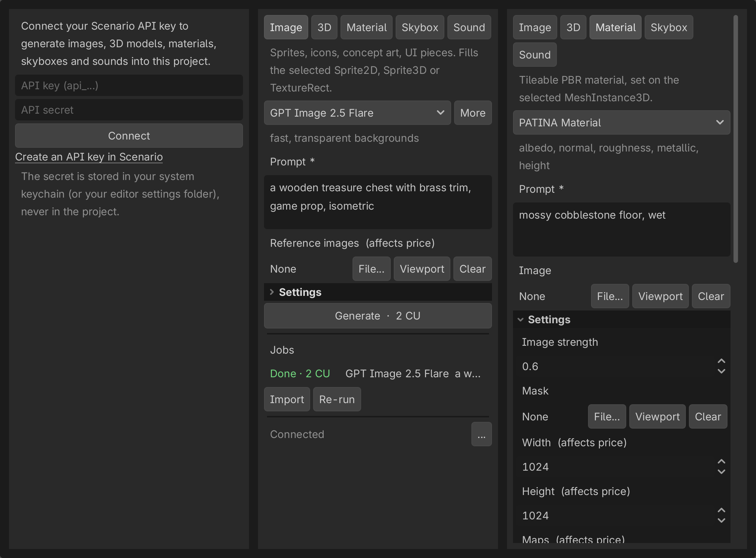Select the 3D tab in the right panel
This screenshot has height=558, width=756.
coord(573,27)
